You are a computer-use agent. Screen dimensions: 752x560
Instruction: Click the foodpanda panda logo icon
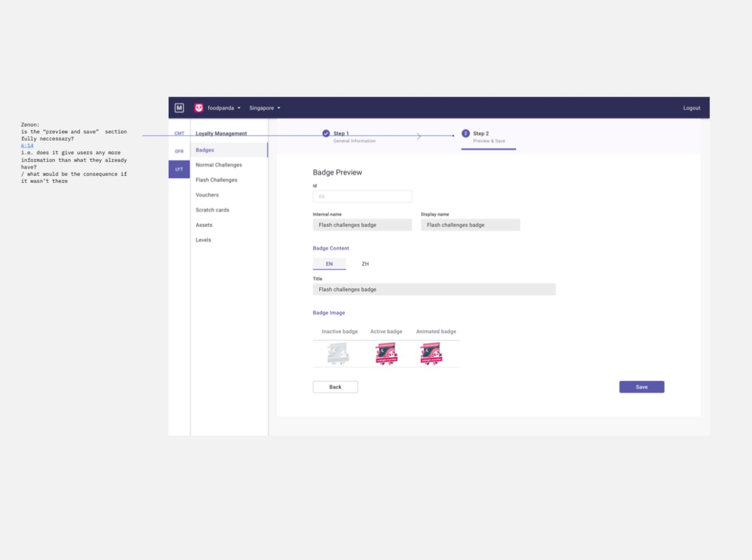199,108
